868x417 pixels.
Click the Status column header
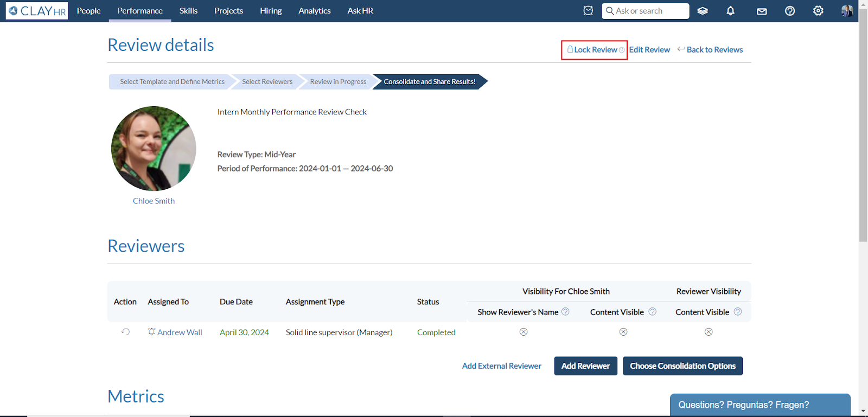(428, 302)
